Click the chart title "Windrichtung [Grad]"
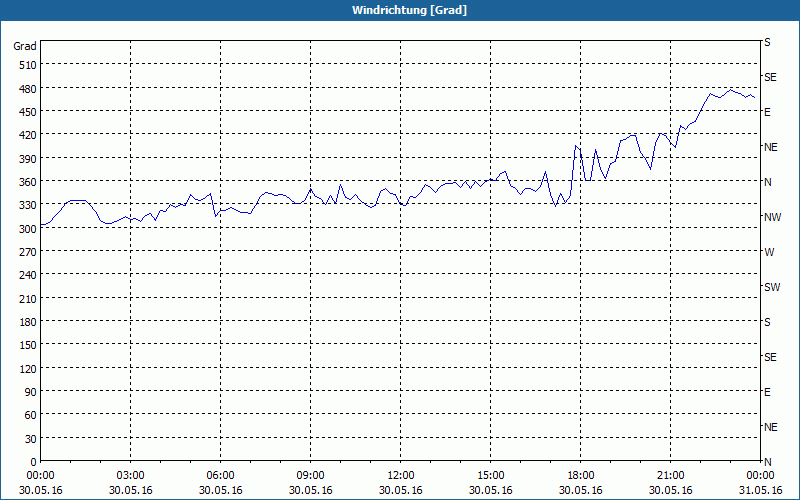 409,10
